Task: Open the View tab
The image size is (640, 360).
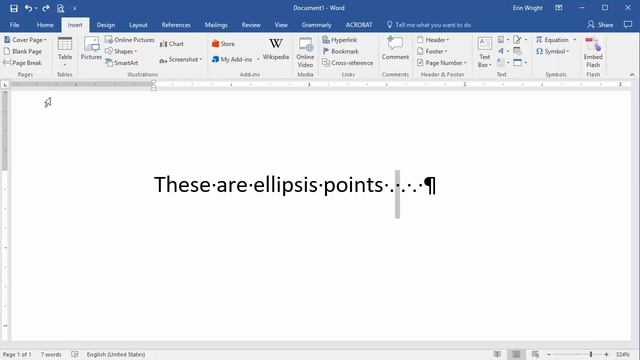Action: (x=281, y=25)
